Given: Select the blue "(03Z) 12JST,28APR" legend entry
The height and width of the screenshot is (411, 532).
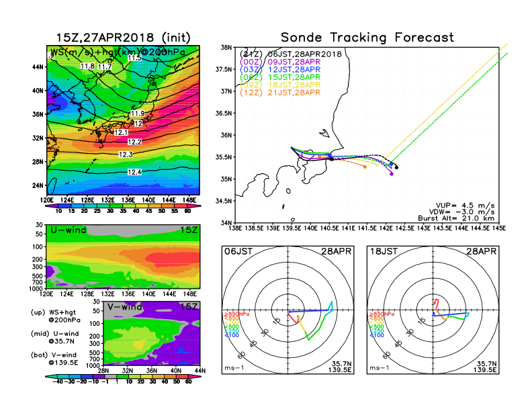Looking at the screenshot, I should (x=280, y=70).
